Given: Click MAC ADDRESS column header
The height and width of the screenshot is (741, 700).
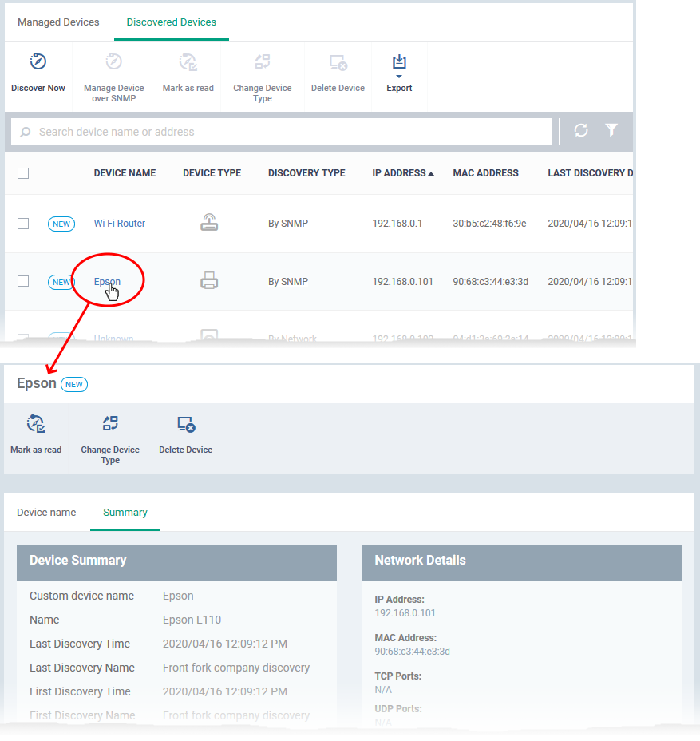Looking at the screenshot, I should coord(485,173).
